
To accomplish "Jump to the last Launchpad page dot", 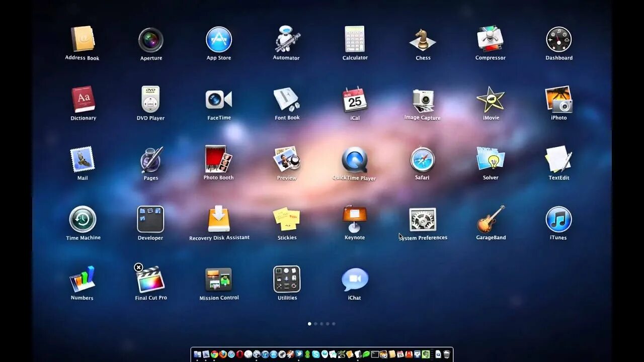I will coord(334,324).
